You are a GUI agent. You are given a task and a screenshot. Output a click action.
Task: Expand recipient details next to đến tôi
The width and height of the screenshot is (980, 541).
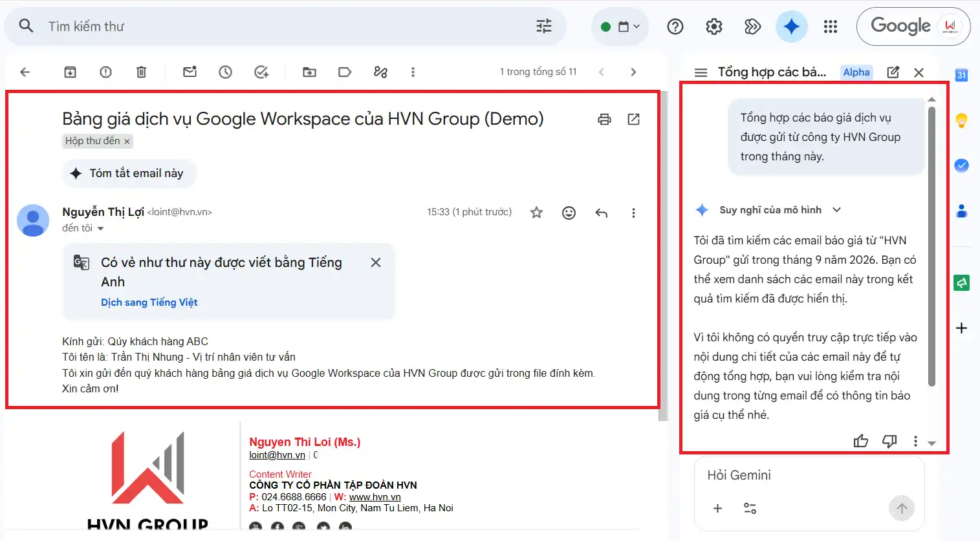100,228
